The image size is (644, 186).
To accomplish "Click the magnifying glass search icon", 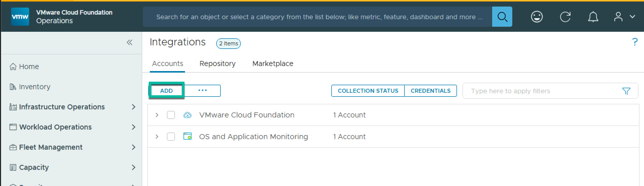I will pos(502,17).
